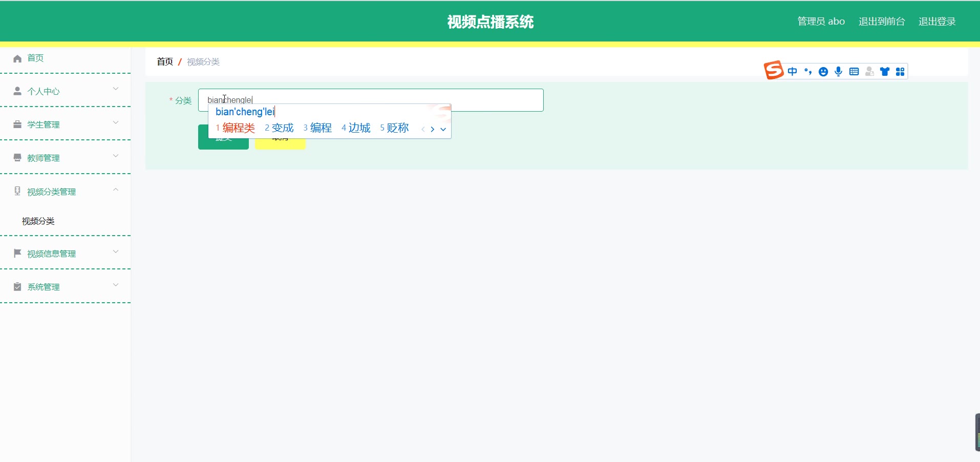
Task: Choose candidate 5 贬称
Action: point(394,128)
